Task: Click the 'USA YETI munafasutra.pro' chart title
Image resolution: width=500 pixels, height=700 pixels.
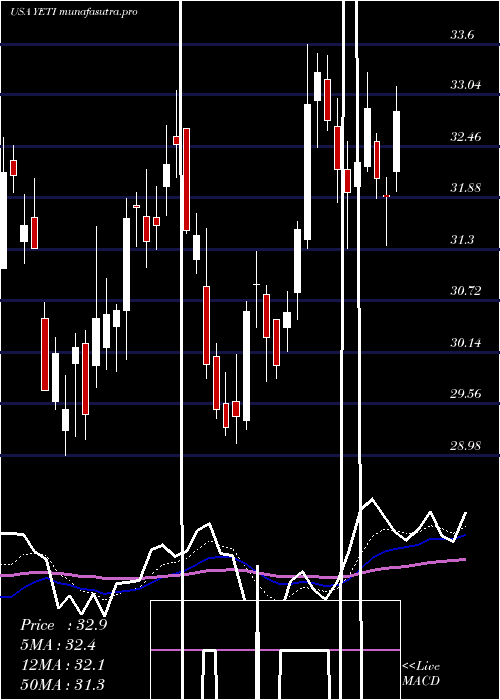Action: pyautogui.click(x=74, y=12)
